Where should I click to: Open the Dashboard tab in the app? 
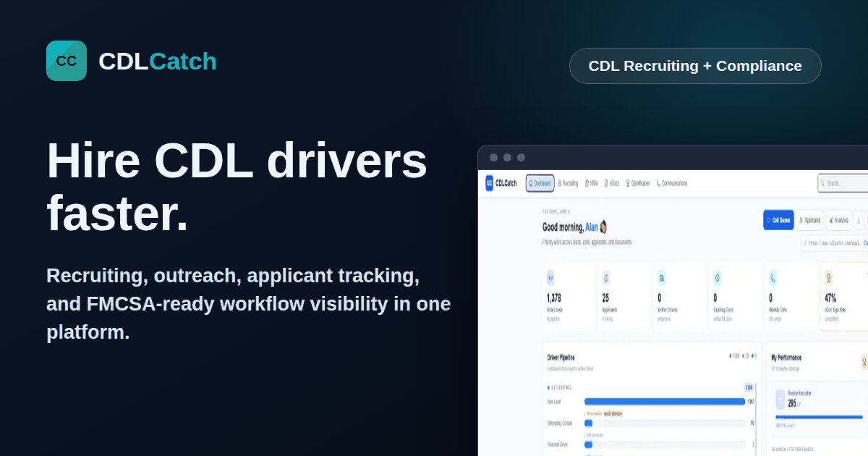tap(540, 183)
